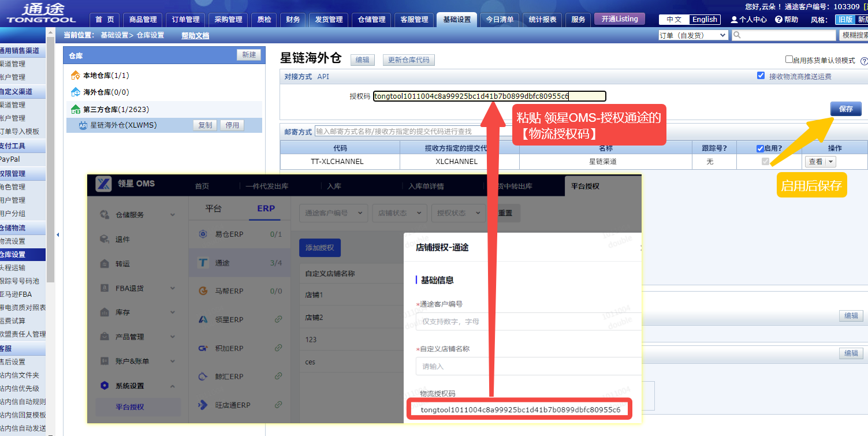868x436 pixels.
Task: Click the 转运 icon in 领星 OMS sidebar
Action: click(x=105, y=263)
